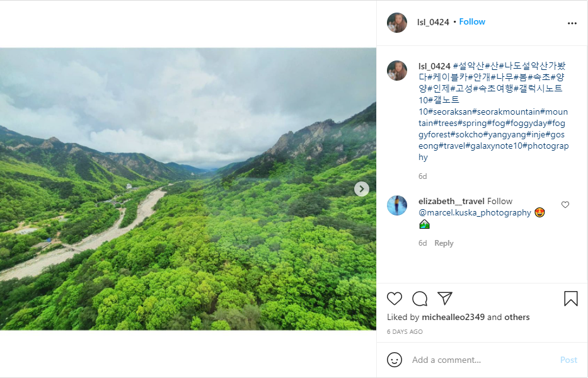Open lsl_0424 profile picture in header
588x378 pixels.
pyautogui.click(x=397, y=22)
